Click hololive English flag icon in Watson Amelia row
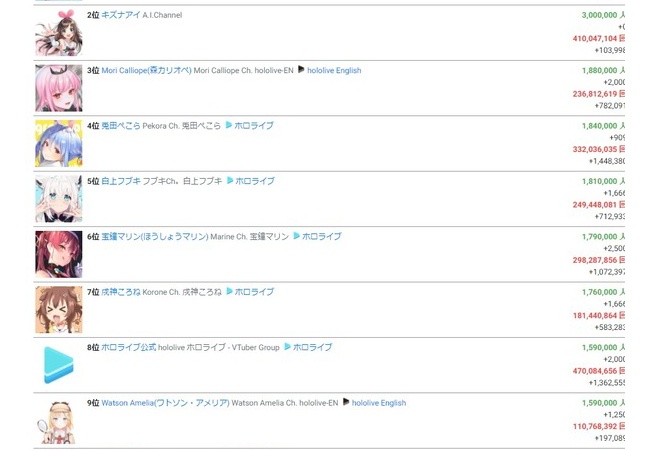This screenshot has width=650, height=450. 346,402
